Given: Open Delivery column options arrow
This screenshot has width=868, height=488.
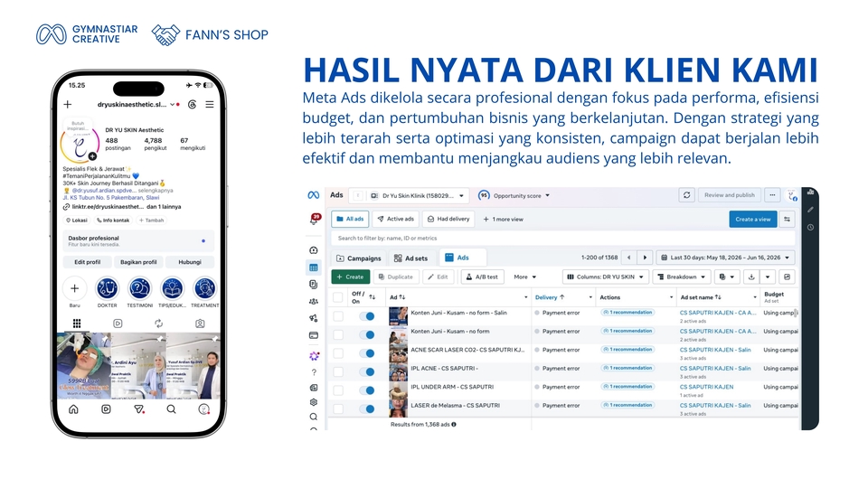Looking at the screenshot, I should pyautogui.click(x=590, y=297).
